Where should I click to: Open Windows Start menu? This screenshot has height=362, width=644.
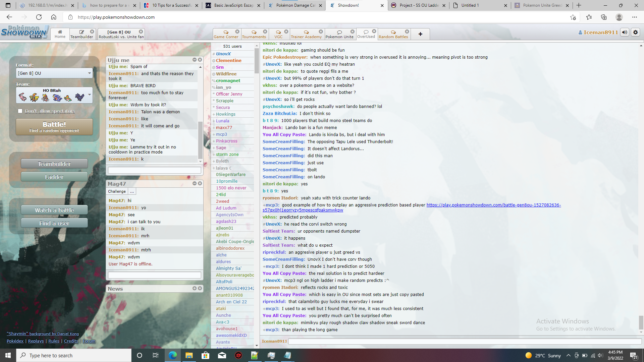tap(8, 355)
